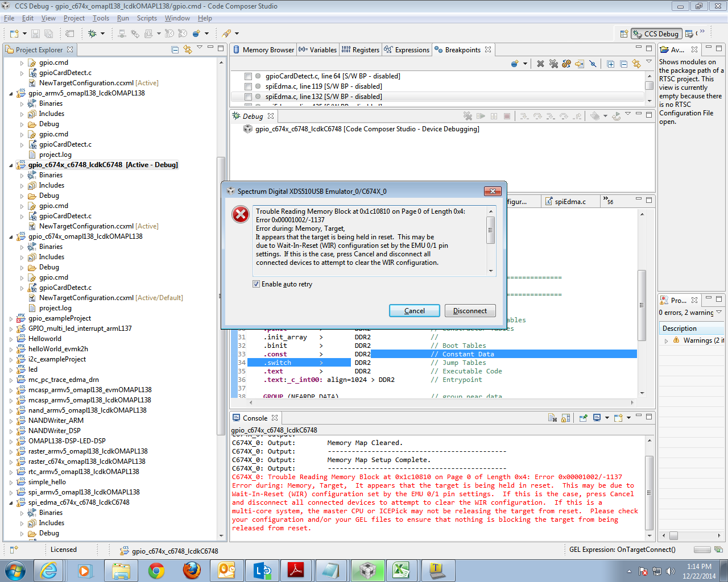The width and height of the screenshot is (728, 582).
Task: Expand the NANDWriter_ARM project
Action: click(x=11, y=421)
